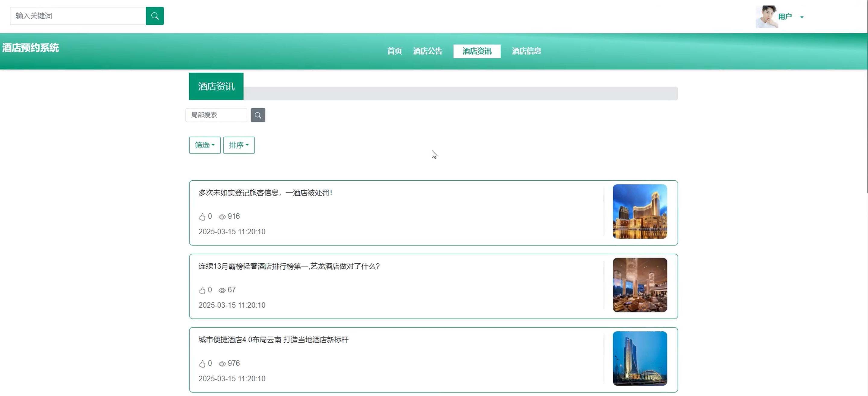
Task: Expand the 筛选 filter dropdown
Action: point(204,145)
